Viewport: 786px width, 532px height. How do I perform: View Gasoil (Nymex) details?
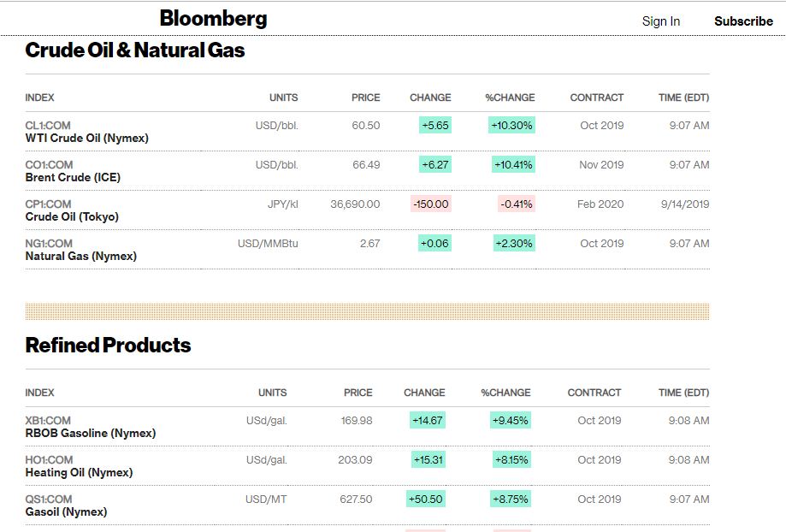tap(66, 511)
